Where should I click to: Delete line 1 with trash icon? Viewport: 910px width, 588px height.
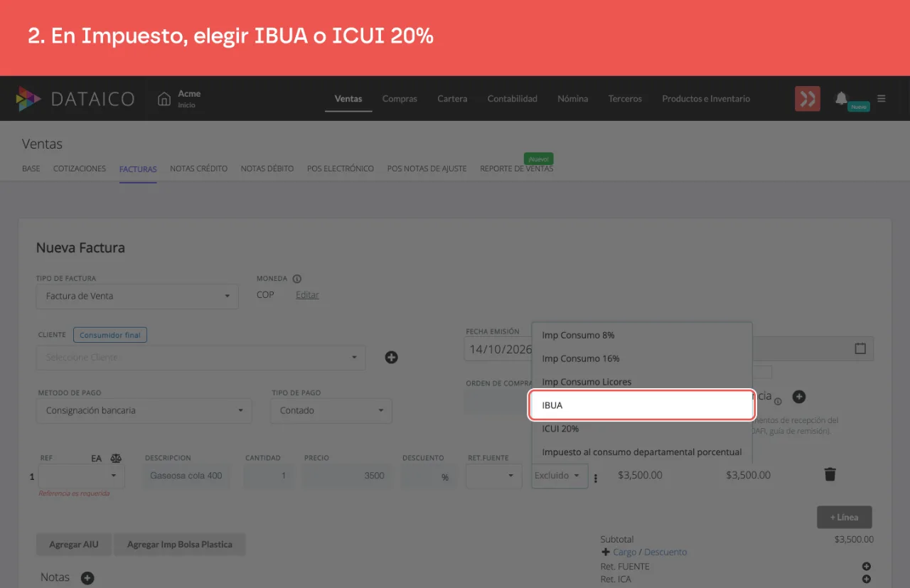pos(830,474)
